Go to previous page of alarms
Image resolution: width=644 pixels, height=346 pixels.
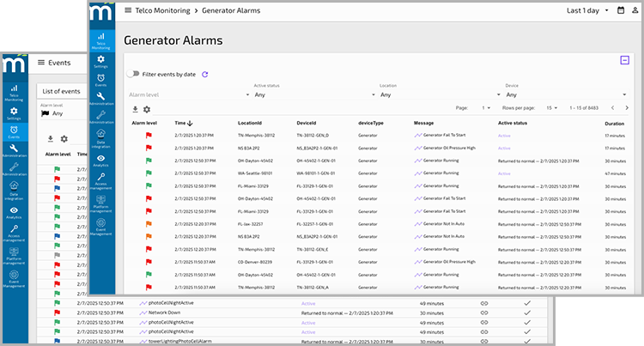612,108
